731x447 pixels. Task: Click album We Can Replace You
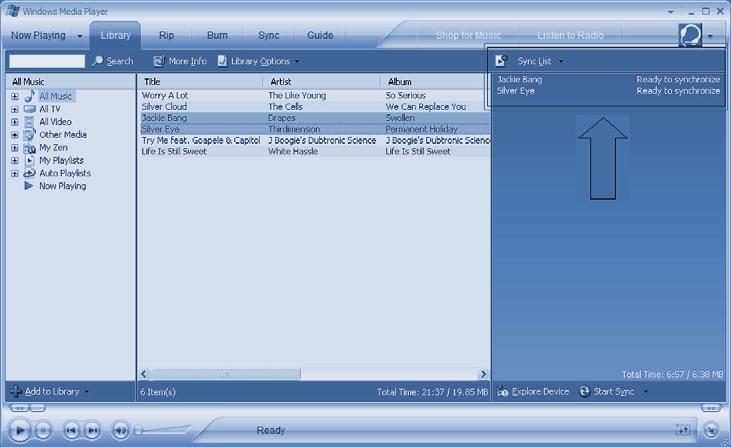pos(426,106)
